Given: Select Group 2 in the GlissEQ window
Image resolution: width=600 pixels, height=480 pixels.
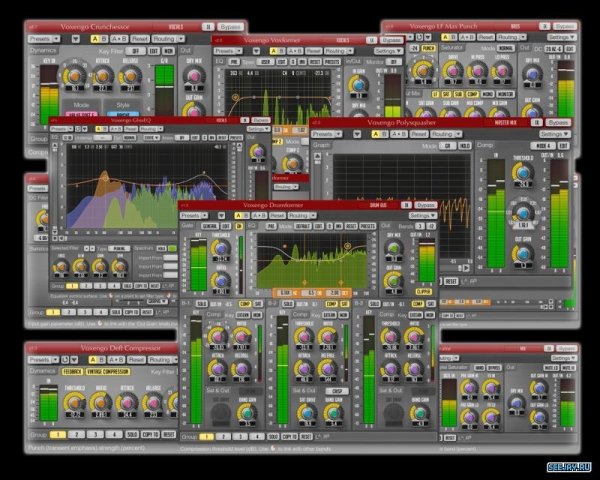Looking at the screenshot, I should [x=86, y=286].
